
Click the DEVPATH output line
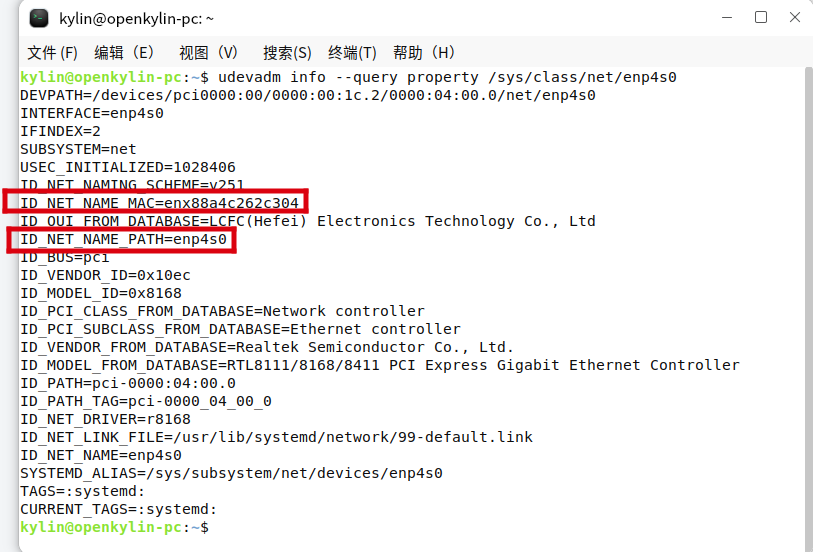pos(308,95)
